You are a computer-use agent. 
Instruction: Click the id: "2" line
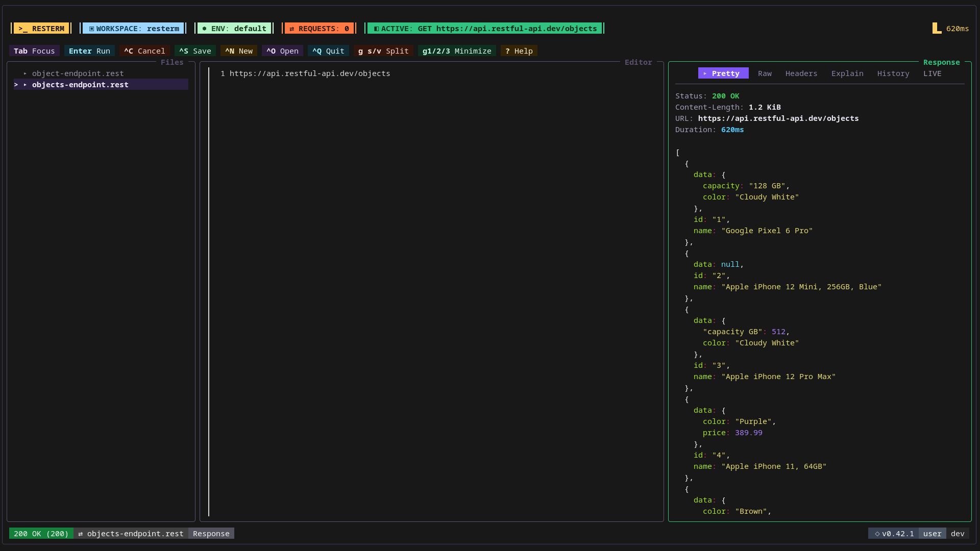pos(712,275)
